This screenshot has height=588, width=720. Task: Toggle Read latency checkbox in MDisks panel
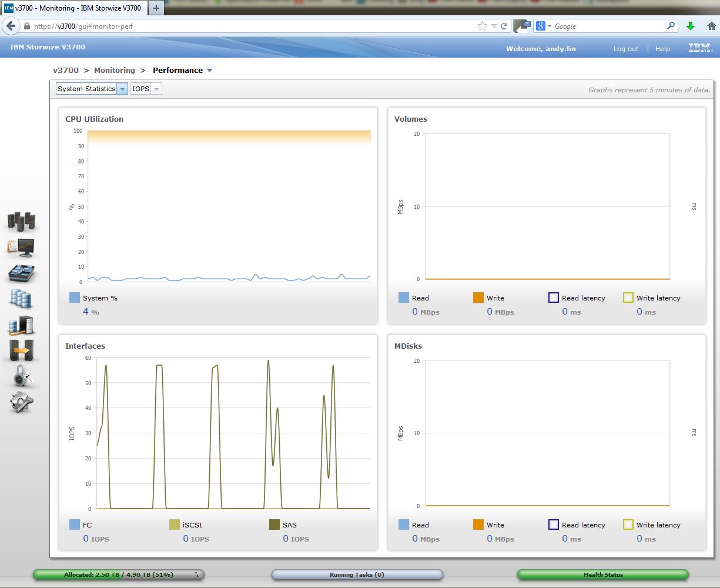click(553, 524)
